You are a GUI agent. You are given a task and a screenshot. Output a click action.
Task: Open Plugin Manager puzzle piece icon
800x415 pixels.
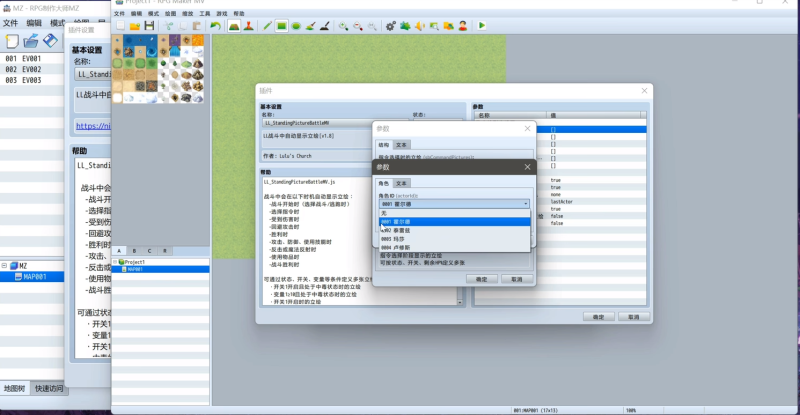pyautogui.click(x=405, y=26)
